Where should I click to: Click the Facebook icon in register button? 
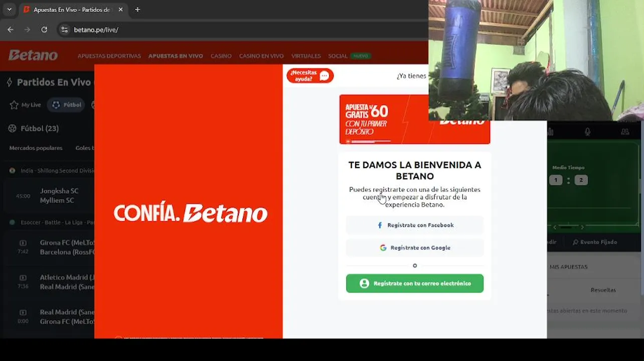point(380,225)
